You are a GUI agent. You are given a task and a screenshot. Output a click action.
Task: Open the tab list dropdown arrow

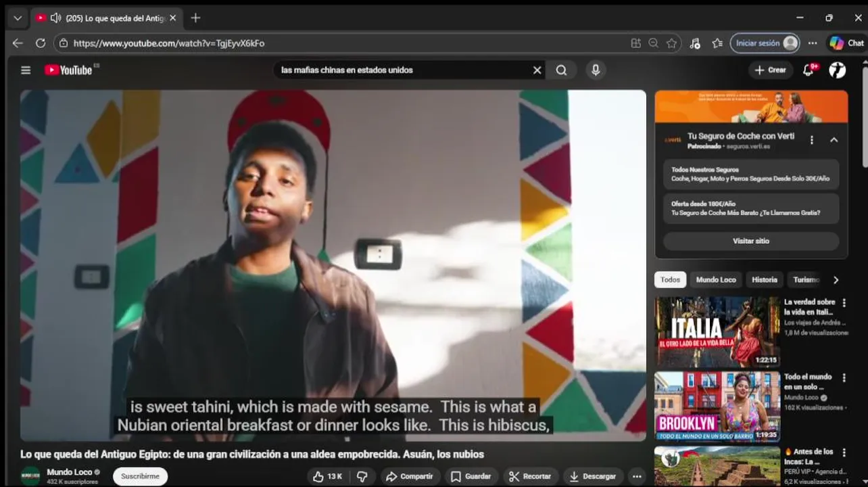pos(18,18)
